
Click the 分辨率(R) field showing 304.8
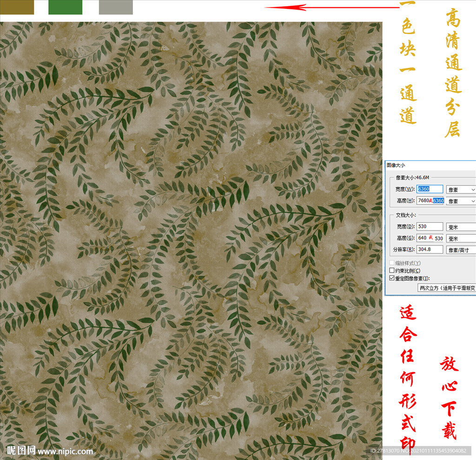point(430,249)
